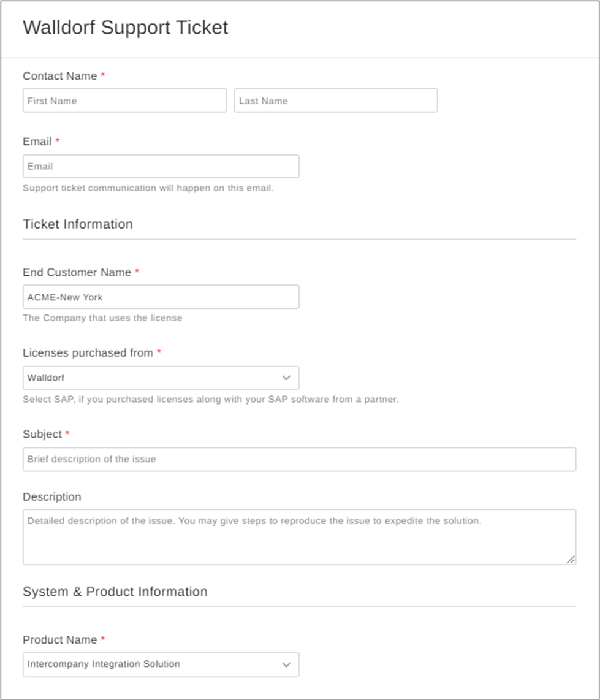Click the Walldorf Support Ticket heading
Image resolution: width=600 pixels, height=700 pixels.
(x=125, y=28)
